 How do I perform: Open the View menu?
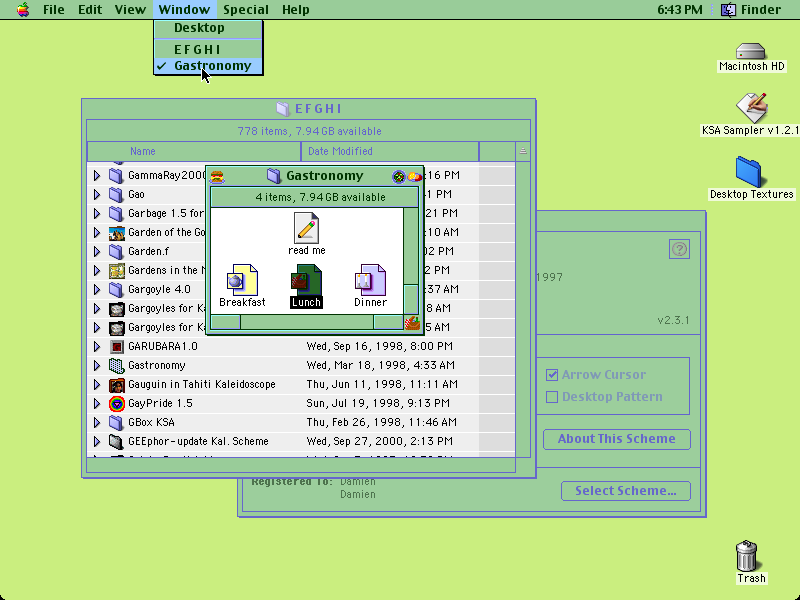click(130, 10)
